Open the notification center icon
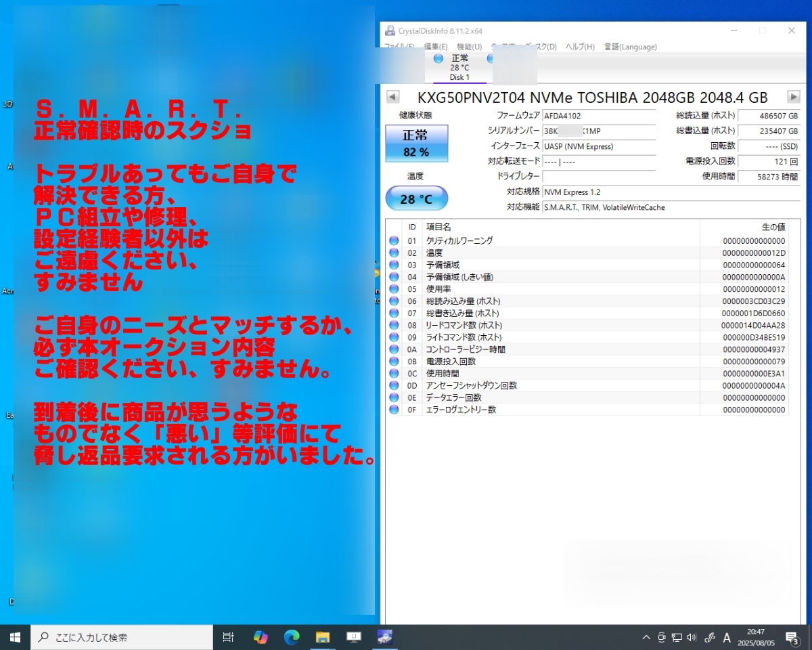The height and width of the screenshot is (650, 812). pyautogui.click(x=792, y=637)
